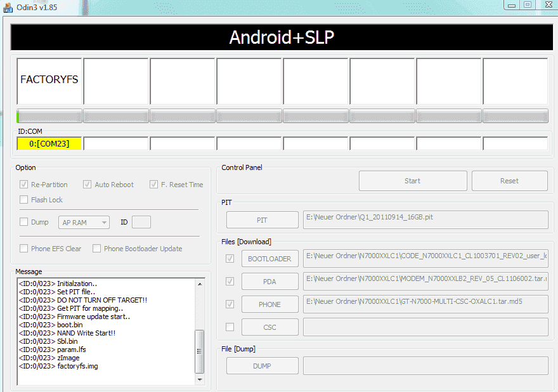
Task: Select the 'Sbl.bin' log line
Action: [48, 341]
